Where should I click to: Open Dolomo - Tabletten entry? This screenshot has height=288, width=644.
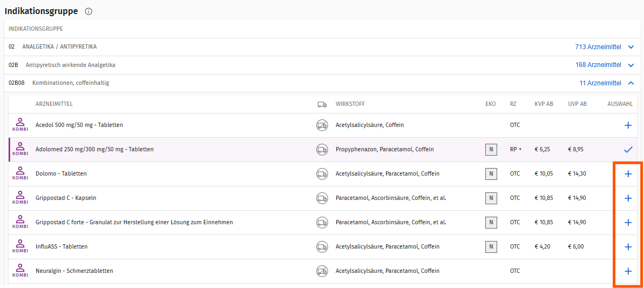click(61, 173)
